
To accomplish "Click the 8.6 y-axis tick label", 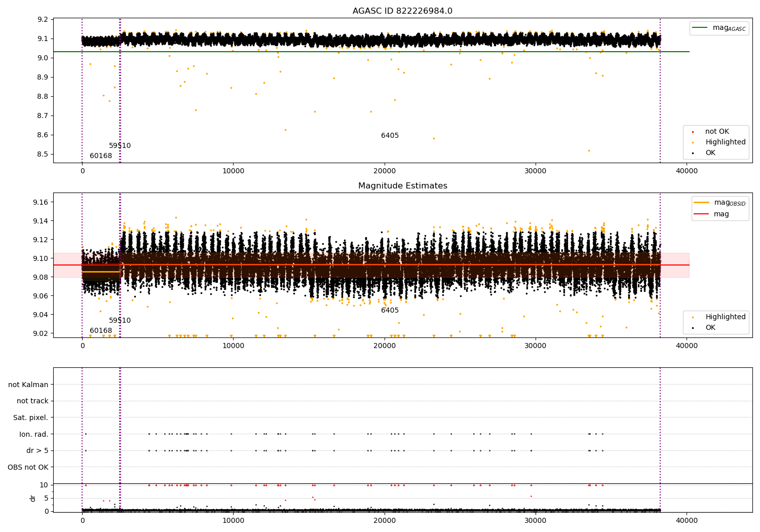I will coord(43,135).
